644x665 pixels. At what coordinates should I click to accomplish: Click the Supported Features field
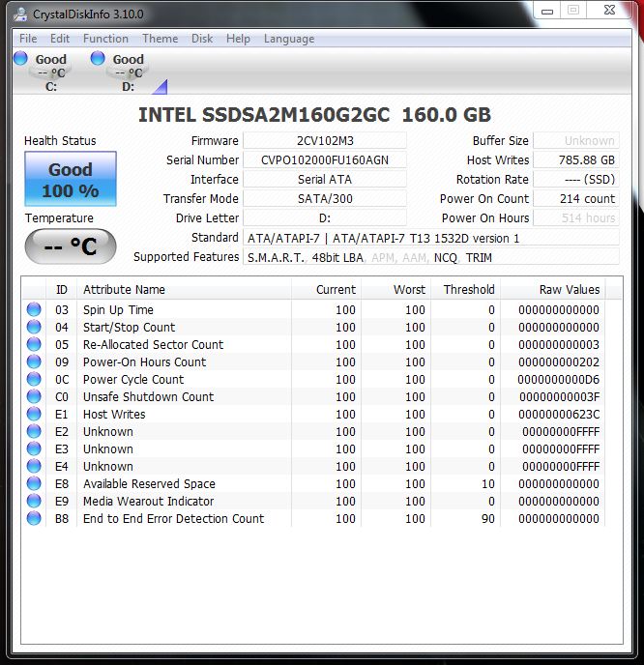point(430,257)
